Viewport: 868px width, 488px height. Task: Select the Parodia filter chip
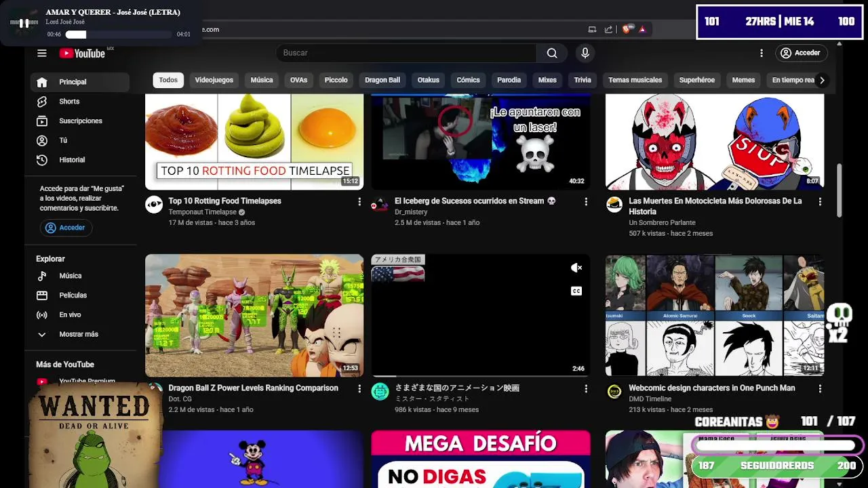[x=509, y=80]
